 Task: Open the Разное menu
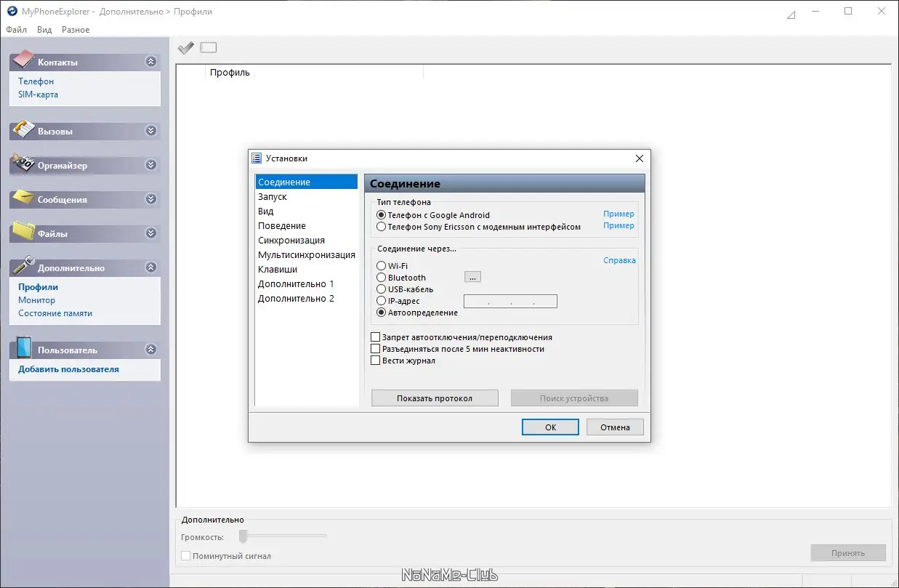(x=76, y=30)
